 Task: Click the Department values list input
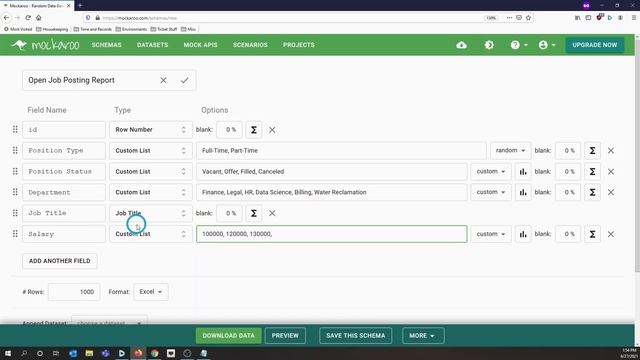click(x=331, y=192)
